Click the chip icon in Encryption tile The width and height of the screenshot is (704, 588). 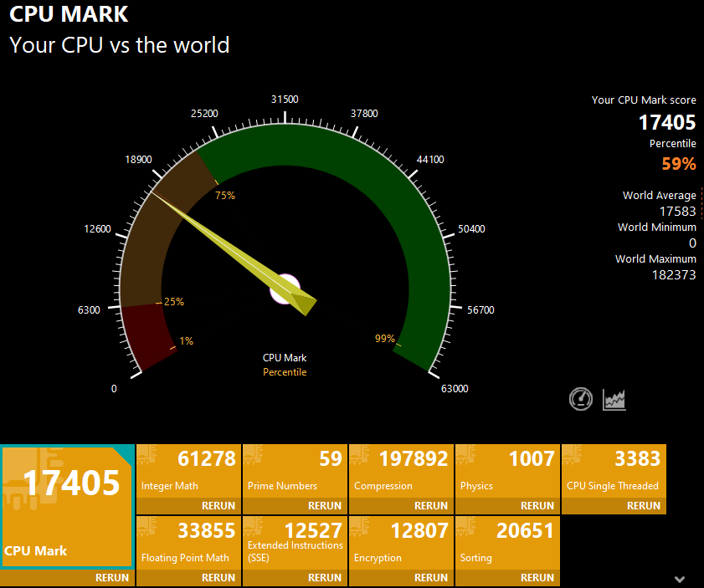point(361,527)
